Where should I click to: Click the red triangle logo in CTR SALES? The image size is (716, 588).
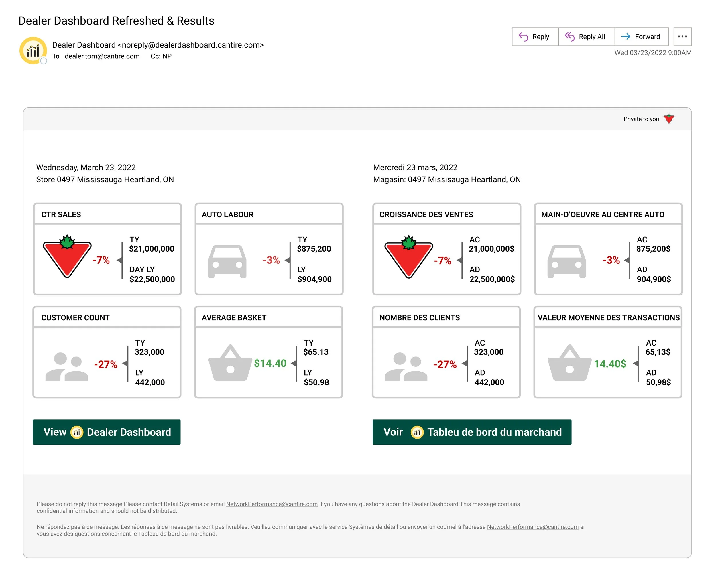pos(67,256)
